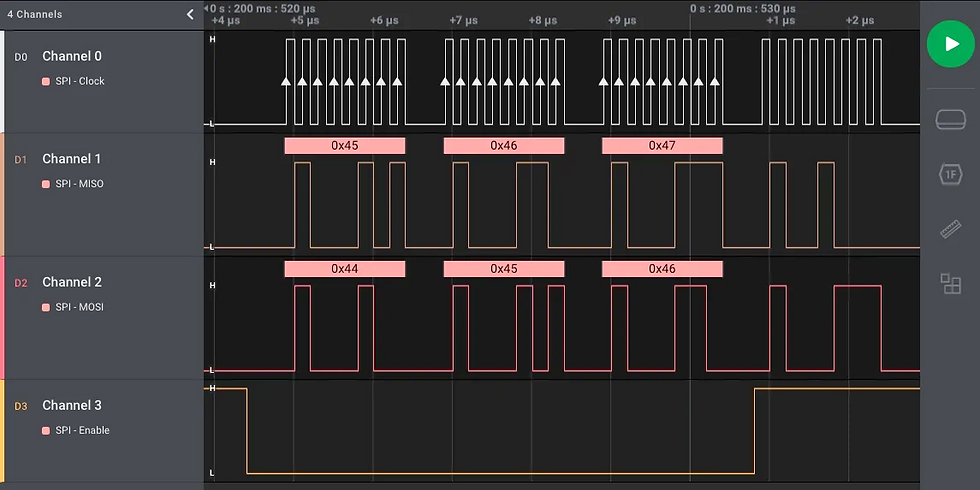The width and height of the screenshot is (980, 490).
Task: Select the Channel 1 label
Action: (x=71, y=159)
